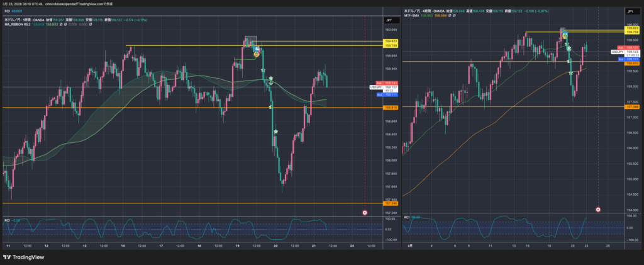The image size is (644, 265).
Task: Select the RCI indicator label in top pane
Action: pos(8,11)
